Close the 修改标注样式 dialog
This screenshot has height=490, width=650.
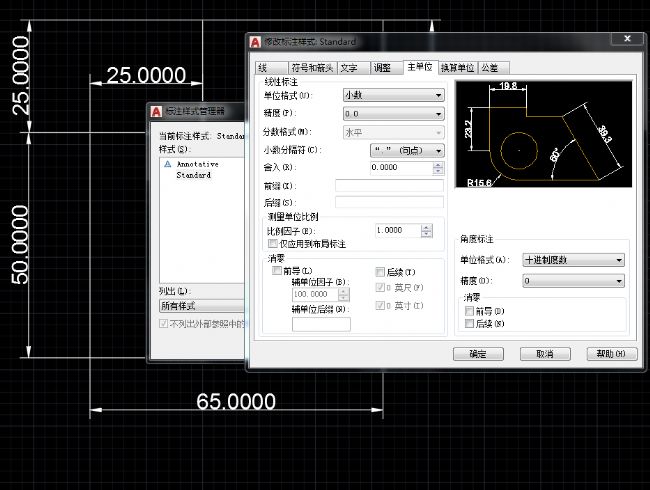pyautogui.click(x=627, y=39)
